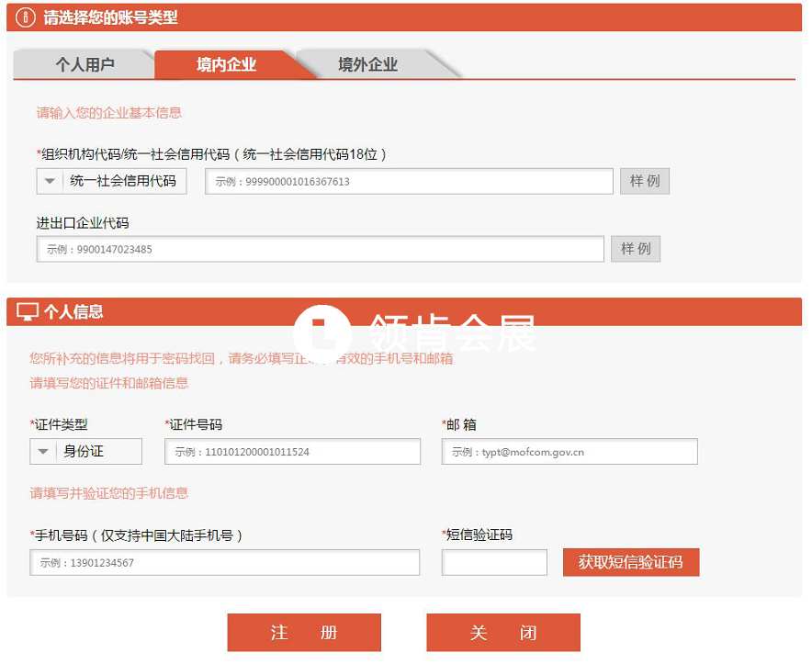Submit the form with 注册 button
Image resolution: width=812 pixels, height=664 pixels.
click(304, 633)
